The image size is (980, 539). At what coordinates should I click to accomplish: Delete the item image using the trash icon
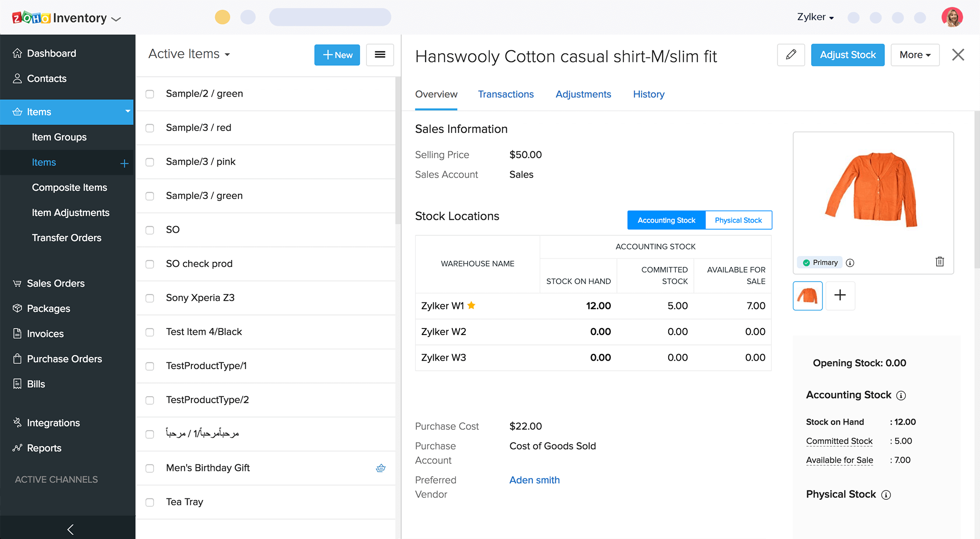click(x=940, y=262)
